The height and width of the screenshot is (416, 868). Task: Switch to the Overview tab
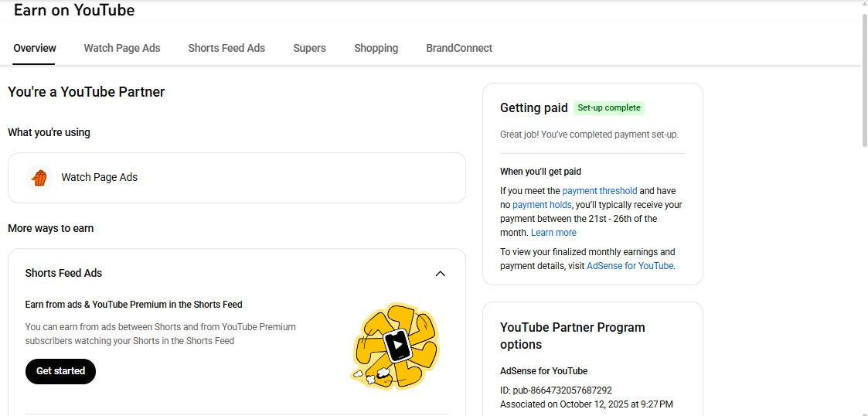pos(35,48)
